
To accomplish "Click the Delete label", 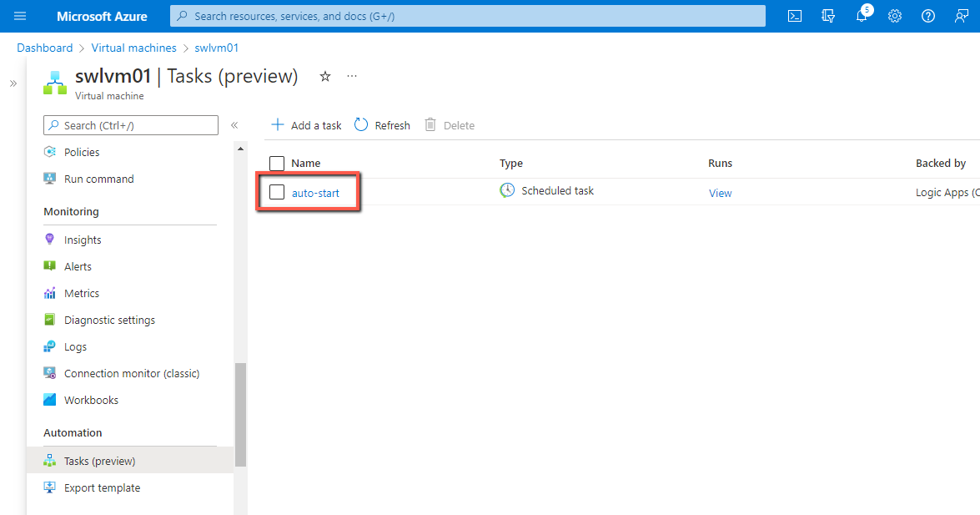I will [x=459, y=125].
